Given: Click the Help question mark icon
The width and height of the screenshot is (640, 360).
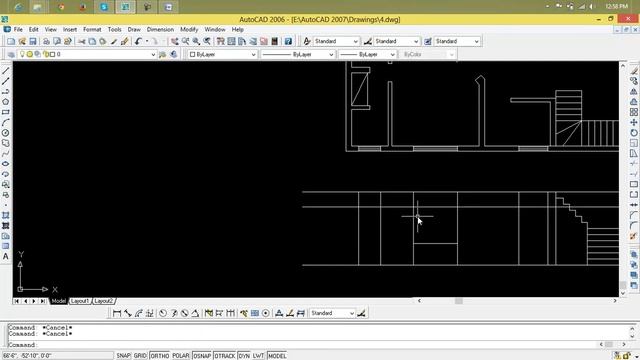Looking at the screenshot, I should [x=288, y=41].
